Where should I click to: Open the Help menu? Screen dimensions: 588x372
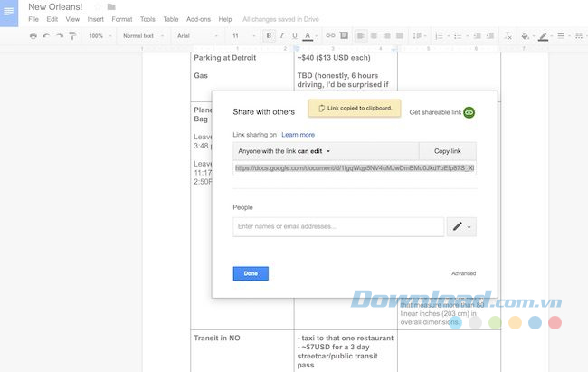pos(225,19)
